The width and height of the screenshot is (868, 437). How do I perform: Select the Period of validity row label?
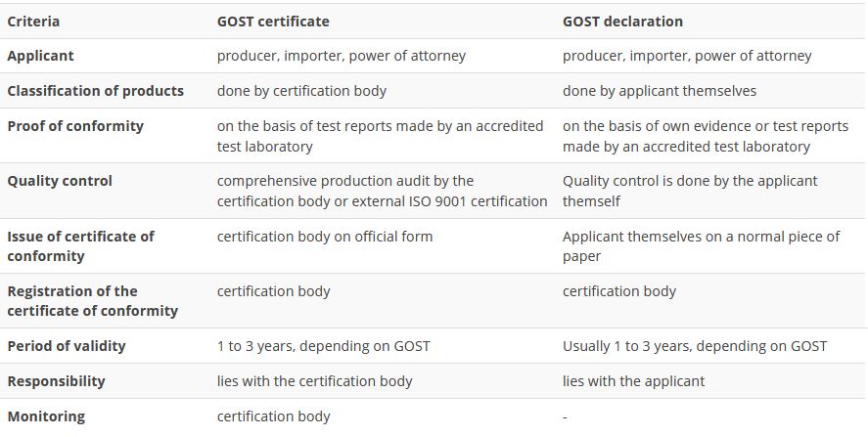click(x=67, y=346)
